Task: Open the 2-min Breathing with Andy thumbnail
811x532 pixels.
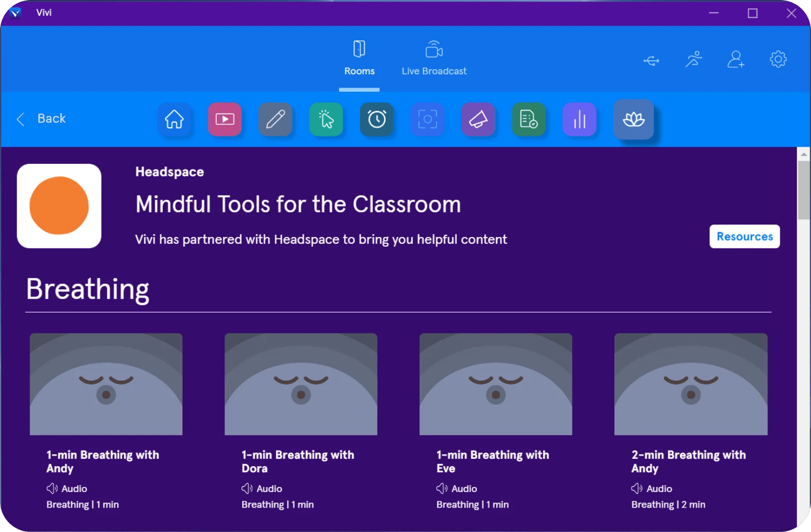Action: point(691,384)
